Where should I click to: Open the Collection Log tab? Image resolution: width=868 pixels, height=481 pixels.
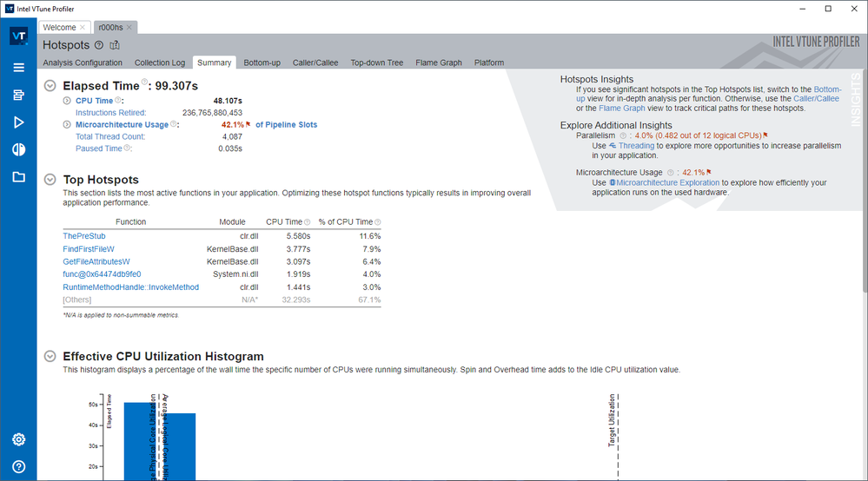click(x=159, y=63)
